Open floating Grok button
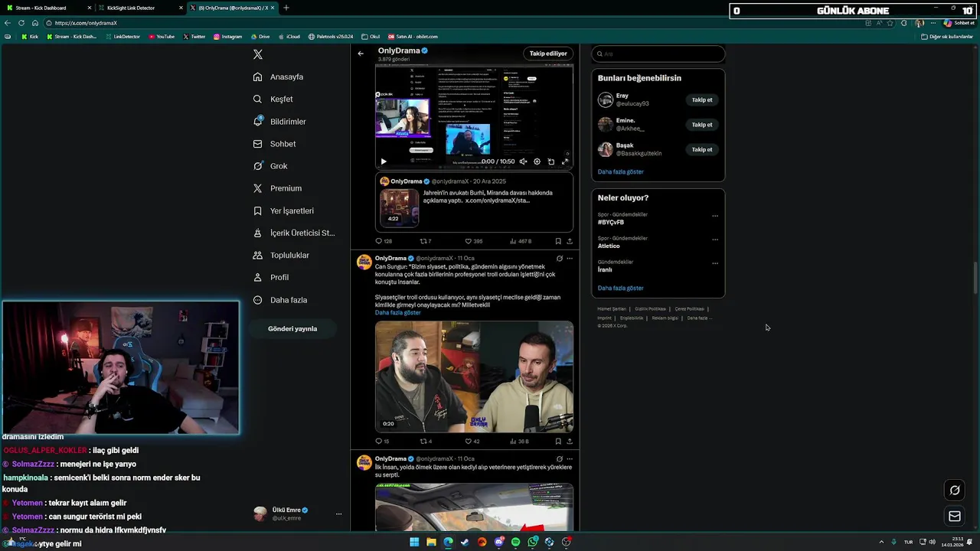The height and width of the screenshot is (551, 980). (955, 491)
